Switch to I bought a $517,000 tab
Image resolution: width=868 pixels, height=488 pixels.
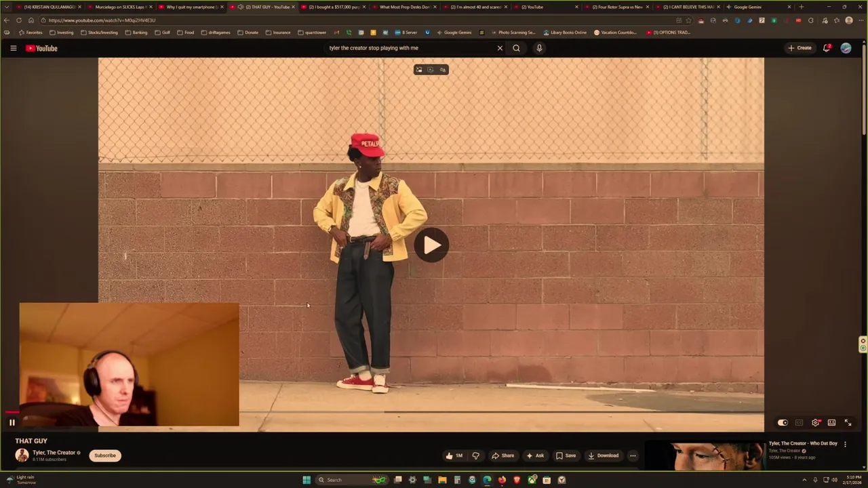[x=332, y=7]
